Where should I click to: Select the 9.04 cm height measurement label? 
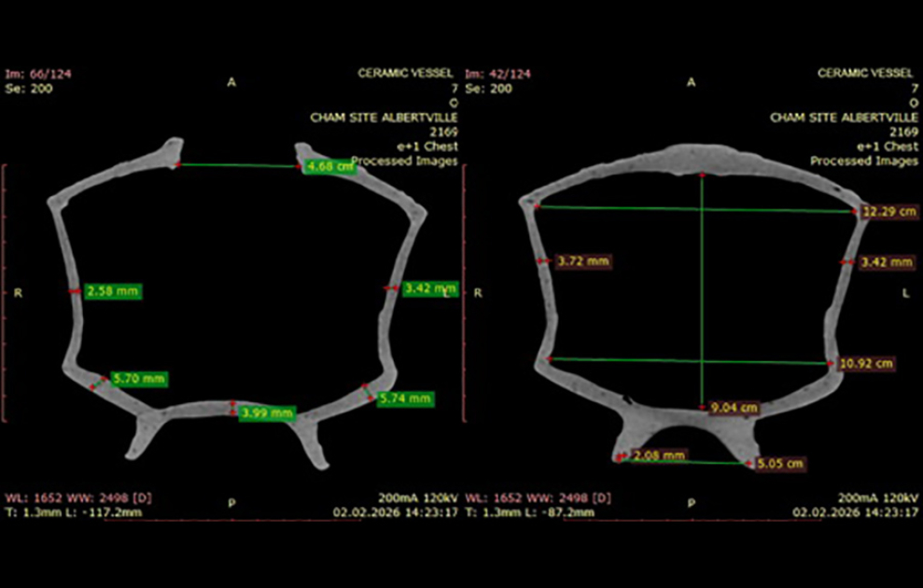[733, 408]
